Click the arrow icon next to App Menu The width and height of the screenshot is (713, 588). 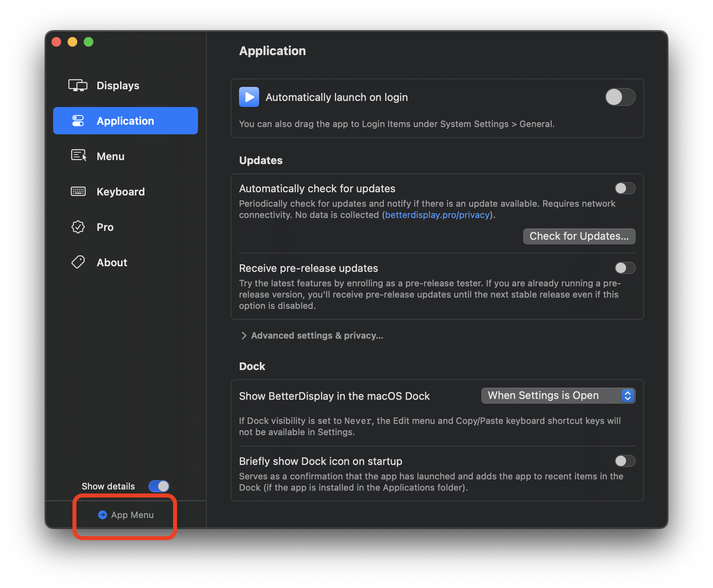point(103,515)
